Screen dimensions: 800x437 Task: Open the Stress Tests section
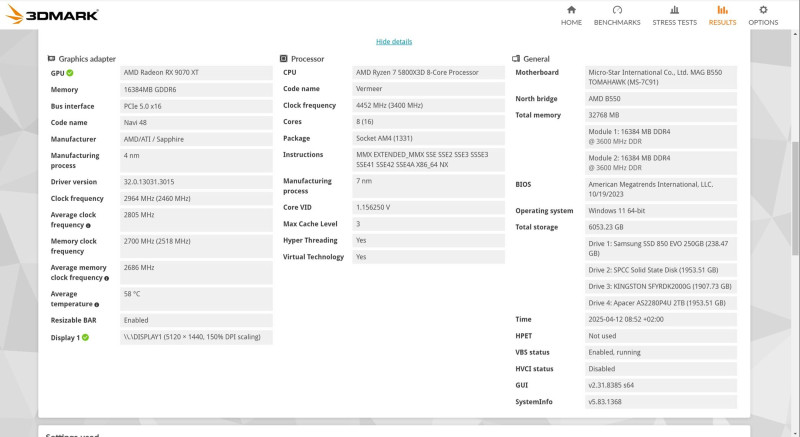tap(674, 15)
